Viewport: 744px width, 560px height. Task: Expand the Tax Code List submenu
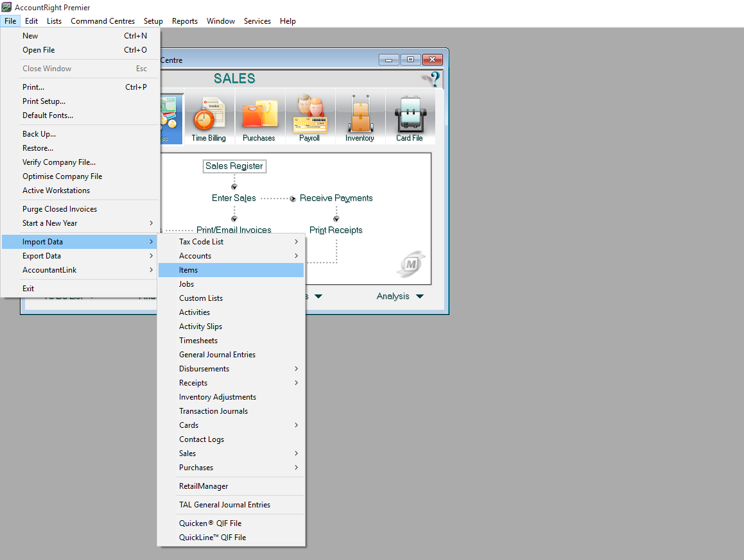[231, 242]
